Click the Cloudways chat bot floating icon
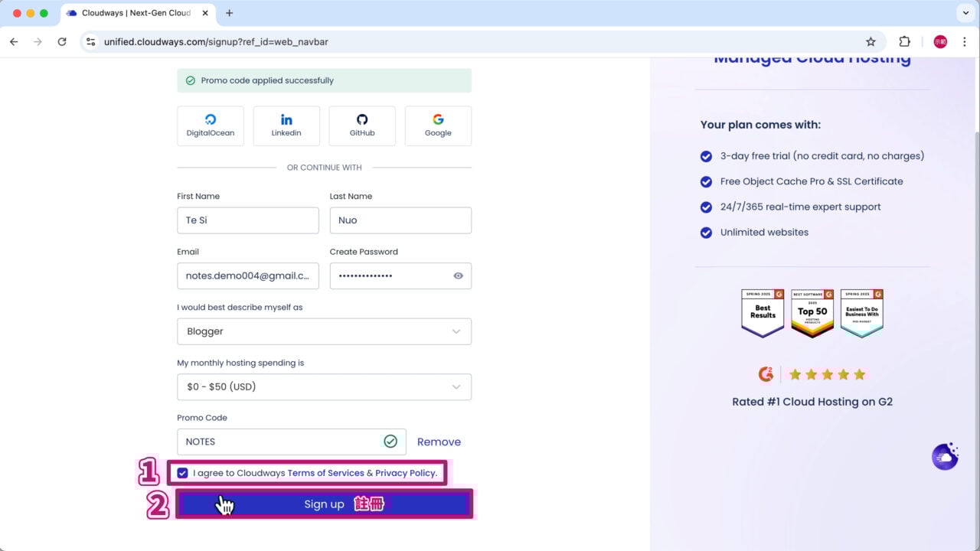Image resolution: width=980 pixels, height=551 pixels. [945, 456]
